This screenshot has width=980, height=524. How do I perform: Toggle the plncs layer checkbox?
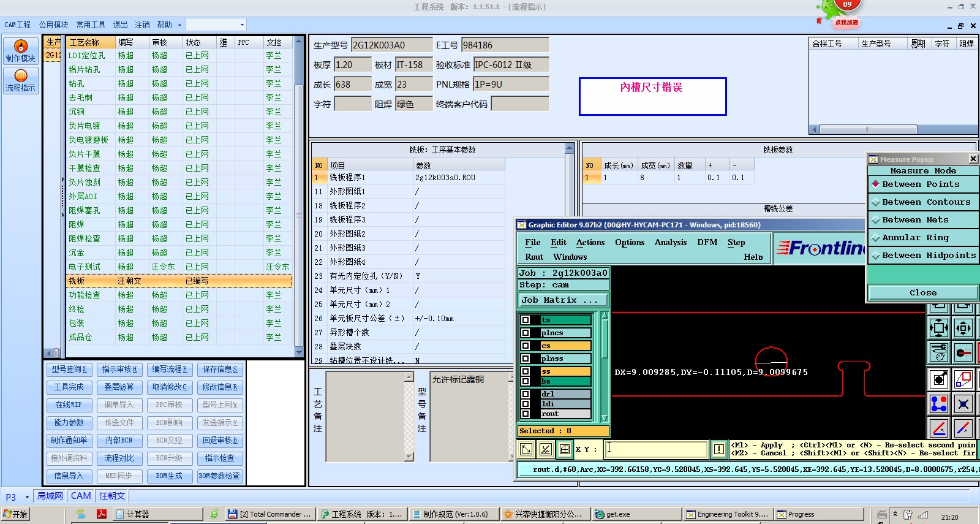[x=526, y=333]
